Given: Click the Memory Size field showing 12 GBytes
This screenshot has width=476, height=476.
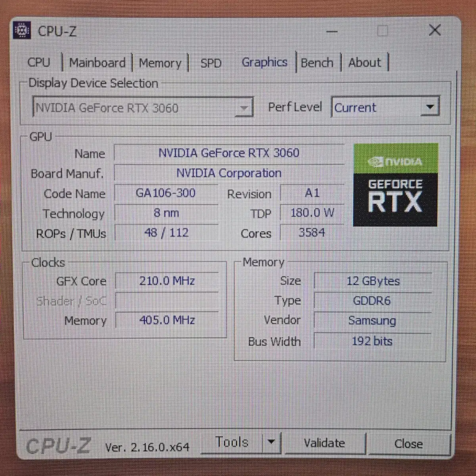Looking at the screenshot, I should (373, 281).
